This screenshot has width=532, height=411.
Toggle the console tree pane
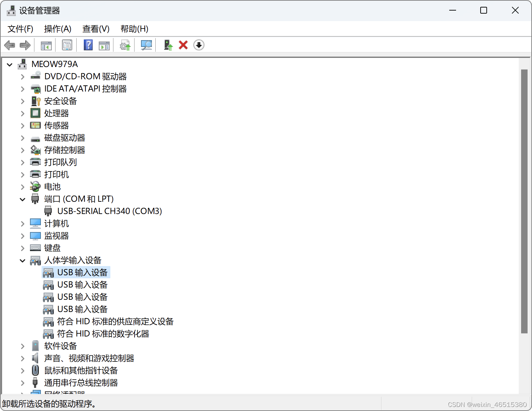pyautogui.click(x=46, y=45)
